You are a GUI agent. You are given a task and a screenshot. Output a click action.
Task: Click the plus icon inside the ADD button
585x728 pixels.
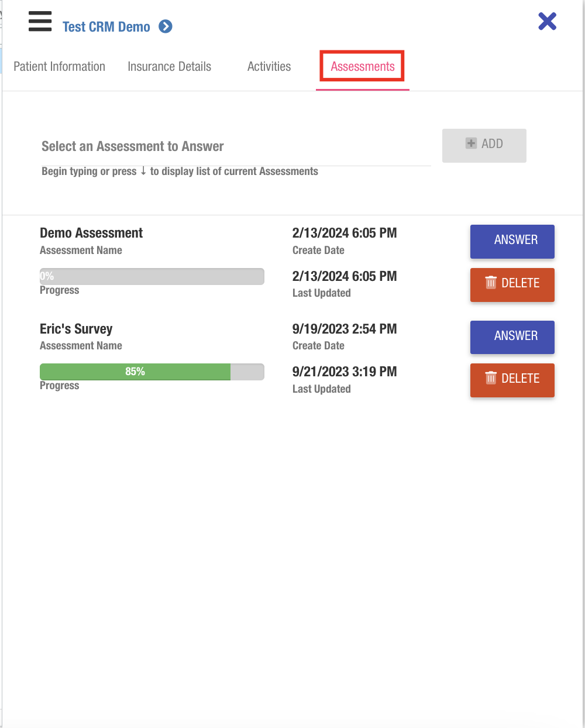(471, 143)
